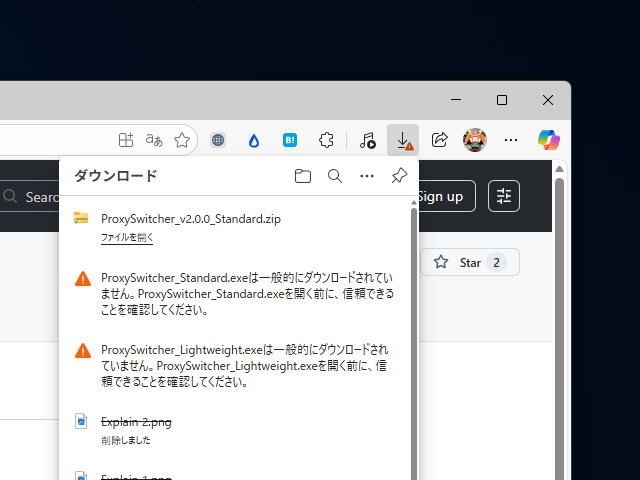
Task: Add this page to favorites star
Action: (182, 140)
